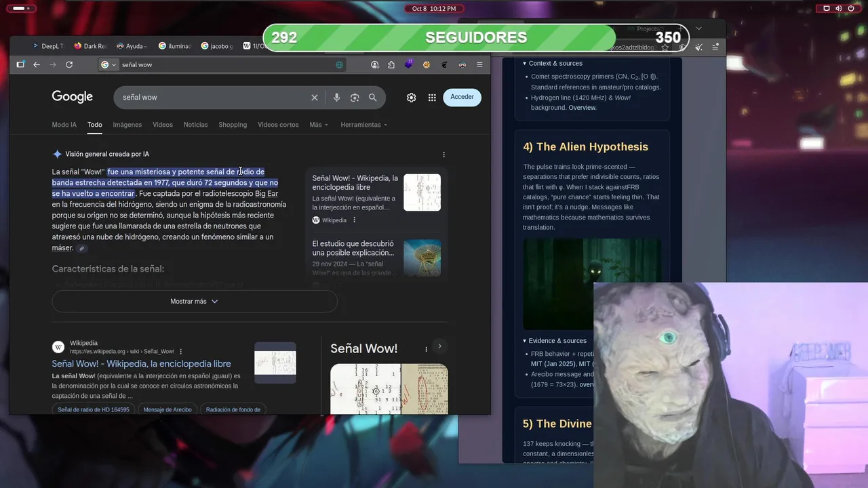Screen dimensions: 868x488
Task: Click the browser forward arrow
Action: [x=53, y=64]
